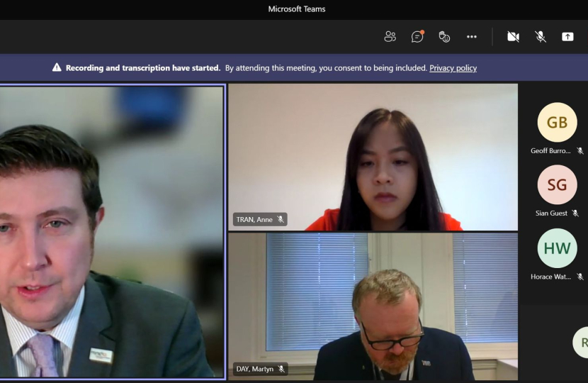
Task: Select Sian Guest SG avatar
Action: pos(557,185)
